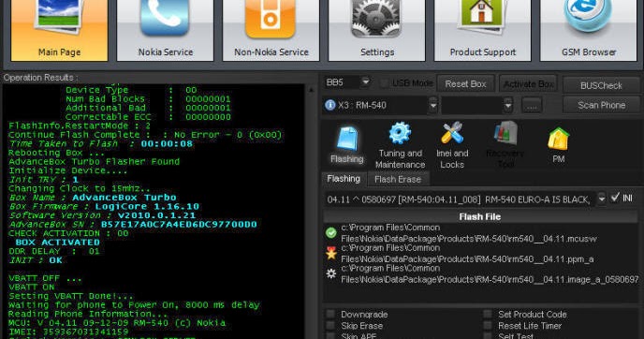Open Product Support section
The height and width of the screenshot is (339, 644).
point(483,30)
